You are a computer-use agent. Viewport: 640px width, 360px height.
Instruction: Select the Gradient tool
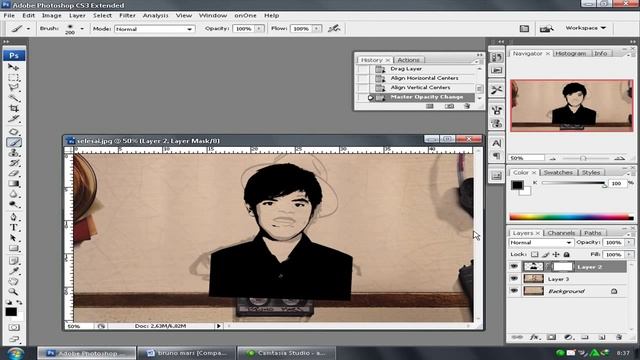13,184
